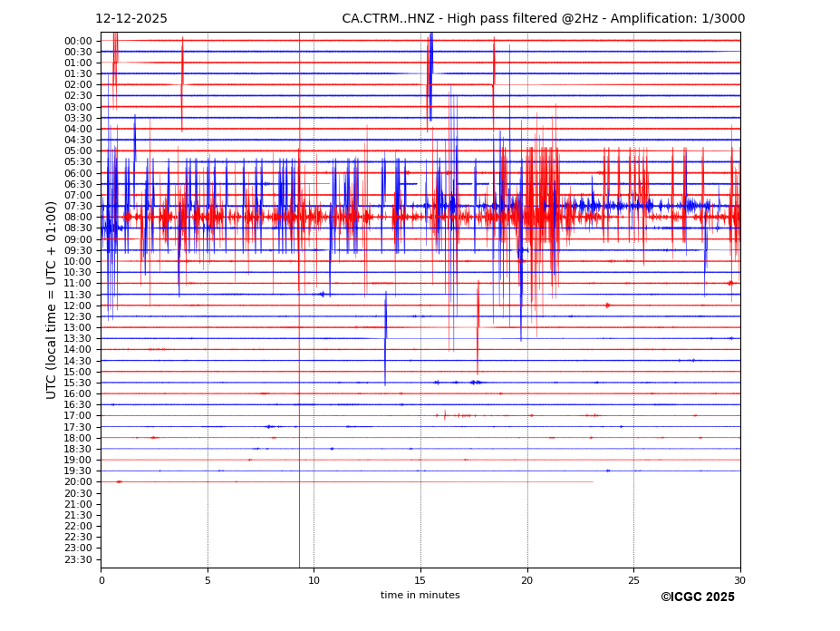Select the 05:30 time row label
840x631 pixels.
tap(78, 162)
